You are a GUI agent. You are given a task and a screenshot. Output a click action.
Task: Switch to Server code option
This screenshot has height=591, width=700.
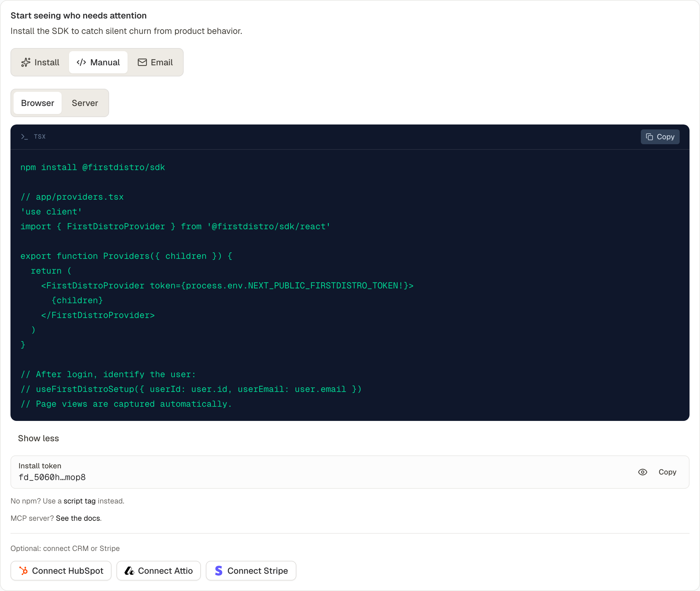85,103
